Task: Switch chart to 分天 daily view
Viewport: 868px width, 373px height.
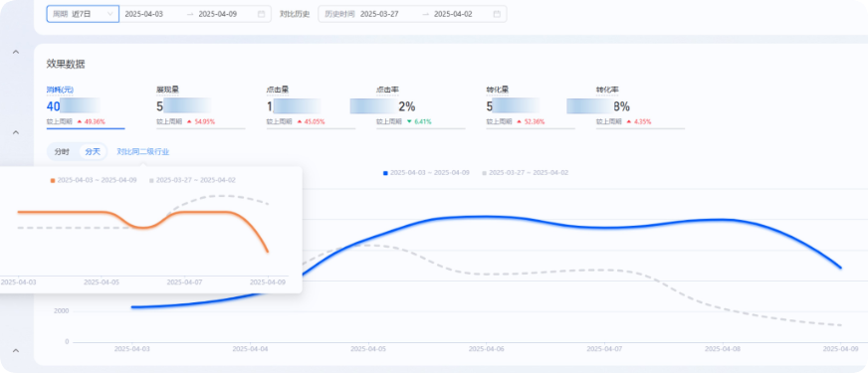Action: coord(93,151)
